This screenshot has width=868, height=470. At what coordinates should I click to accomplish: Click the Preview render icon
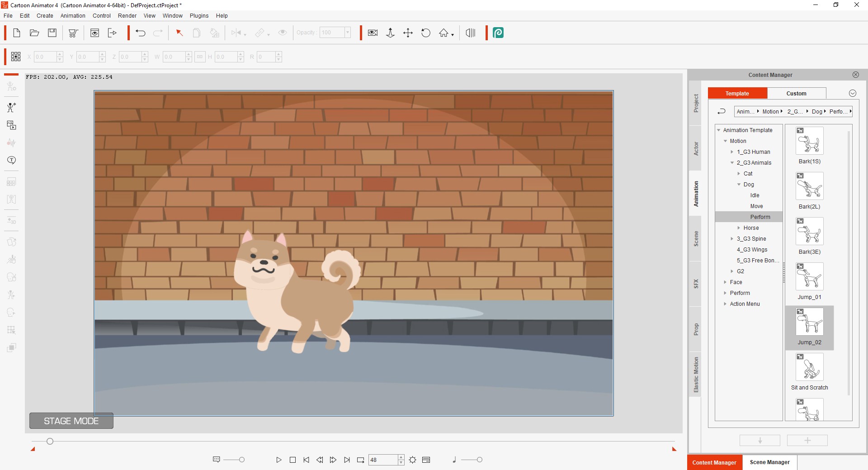pyautogui.click(x=94, y=33)
